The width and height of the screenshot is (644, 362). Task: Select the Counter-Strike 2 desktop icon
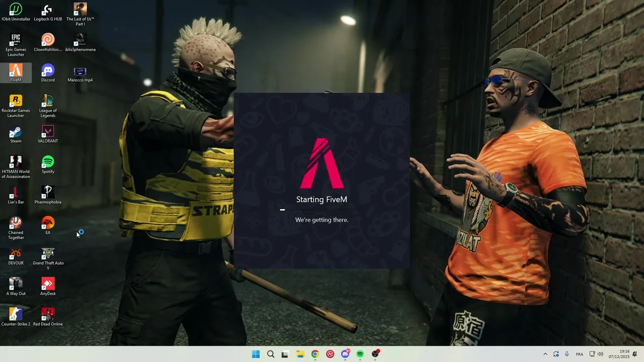coord(16,318)
